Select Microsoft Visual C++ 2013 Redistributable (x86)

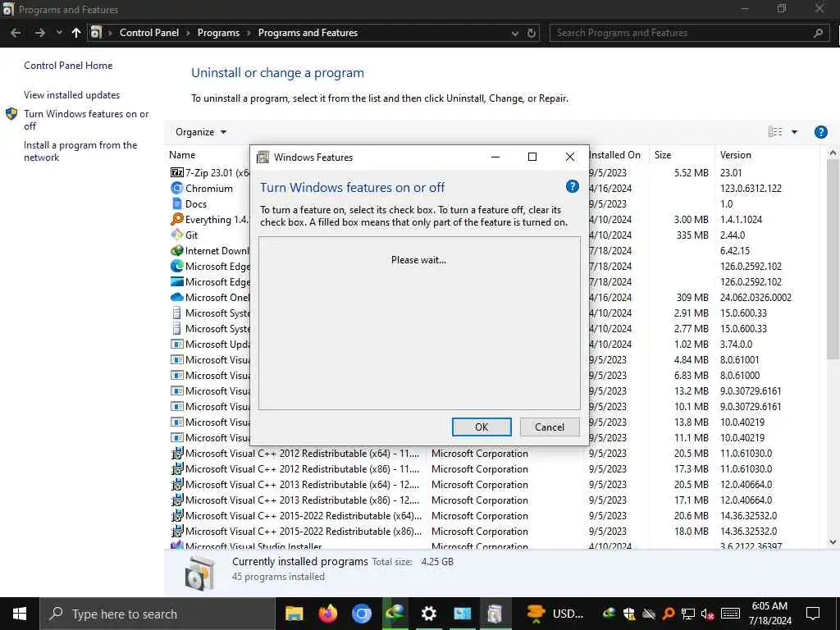(x=302, y=500)
